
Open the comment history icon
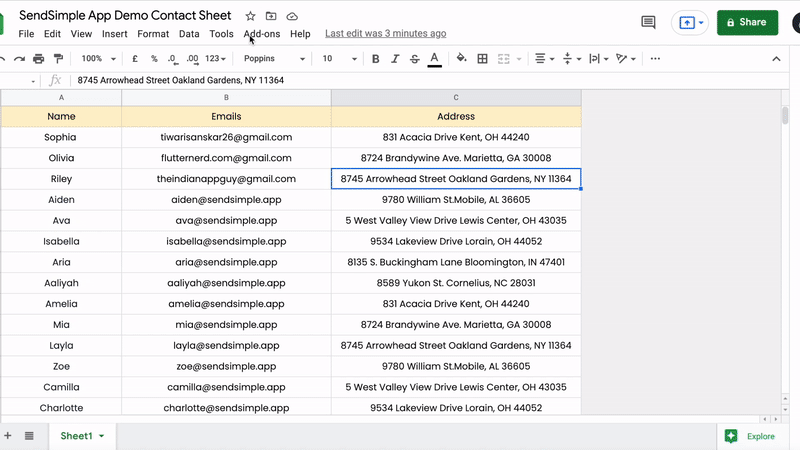point(648,22)
